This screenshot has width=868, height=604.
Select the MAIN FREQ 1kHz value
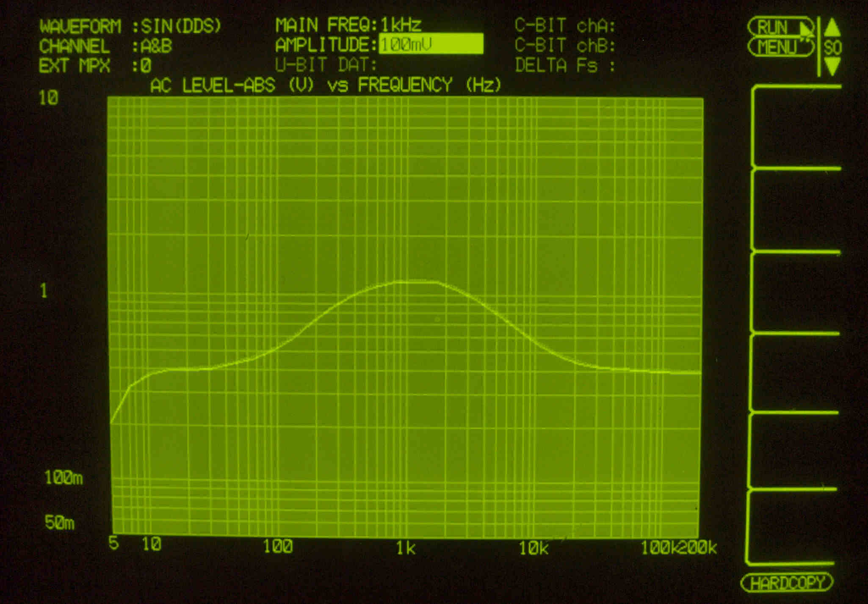pyautogui.click(x=401, y=25)
